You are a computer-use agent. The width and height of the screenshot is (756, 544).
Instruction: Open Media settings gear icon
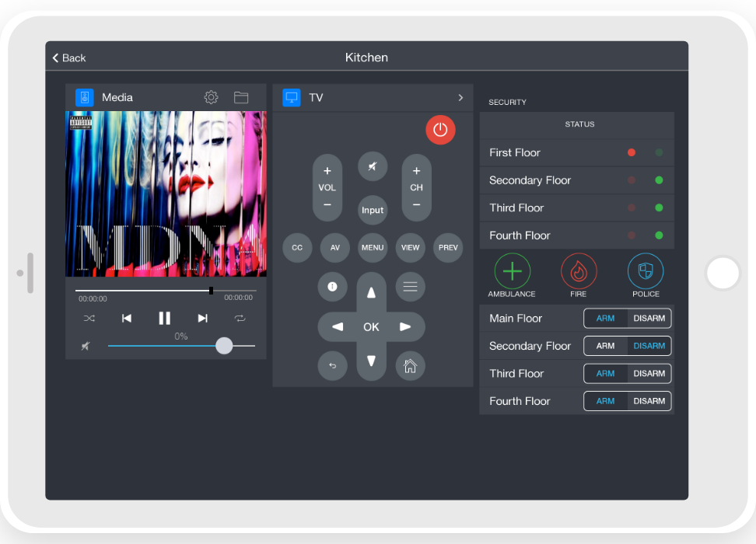(211, 97)
